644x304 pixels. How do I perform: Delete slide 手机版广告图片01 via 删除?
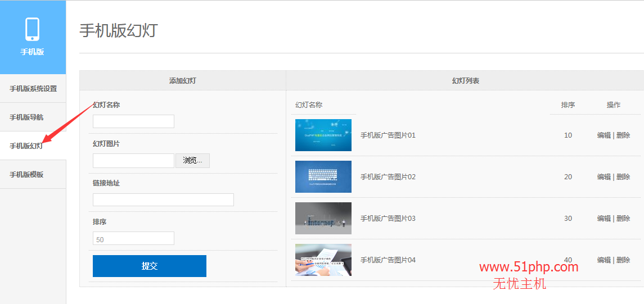click(x=623, y=135)
